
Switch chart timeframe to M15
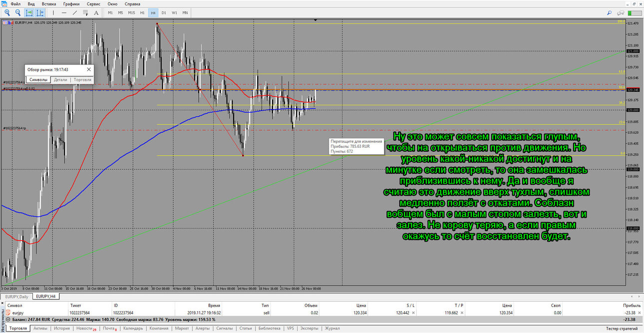pyautogui.click(x=131, y=12)
